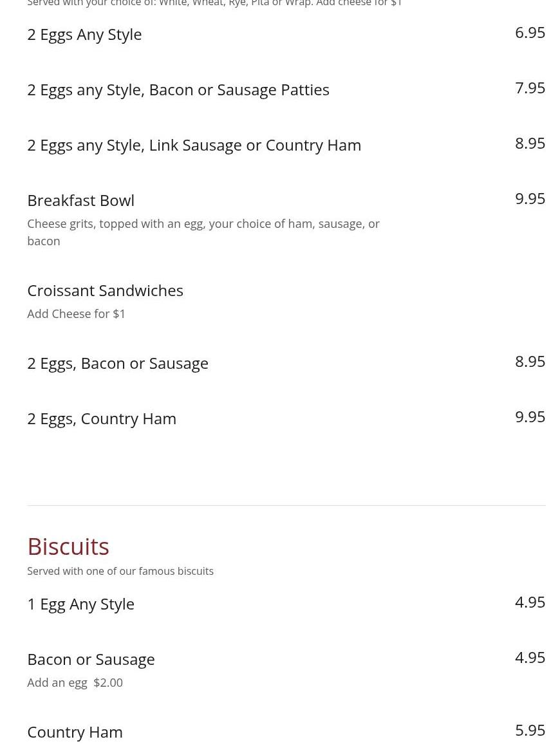Select the Croissant Sandwiches heading

(105, 290)
